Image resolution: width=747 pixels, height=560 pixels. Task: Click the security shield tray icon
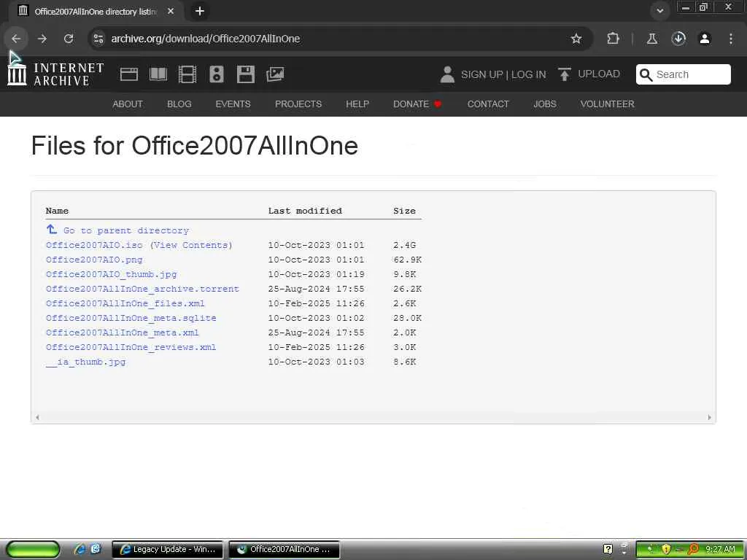click(666, 549)
